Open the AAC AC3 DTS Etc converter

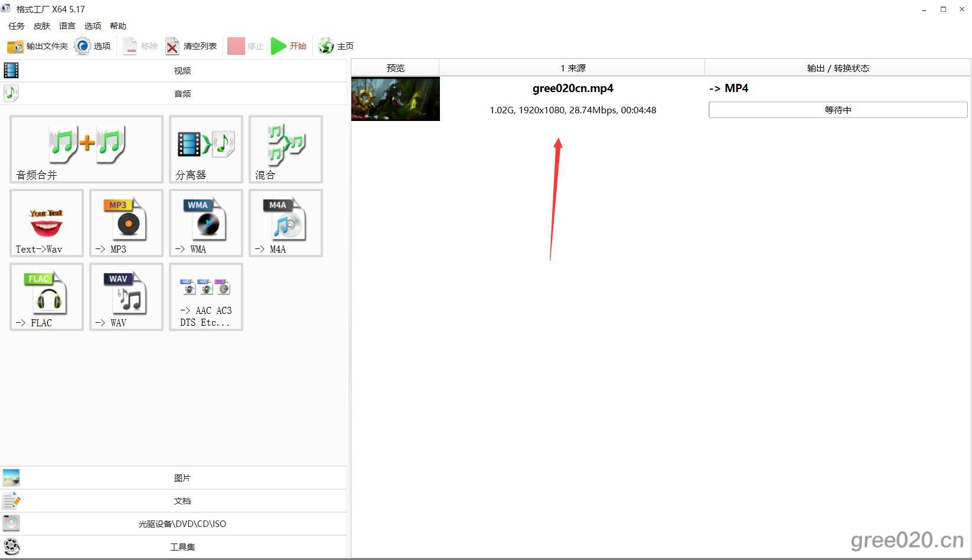coord(206,297)
